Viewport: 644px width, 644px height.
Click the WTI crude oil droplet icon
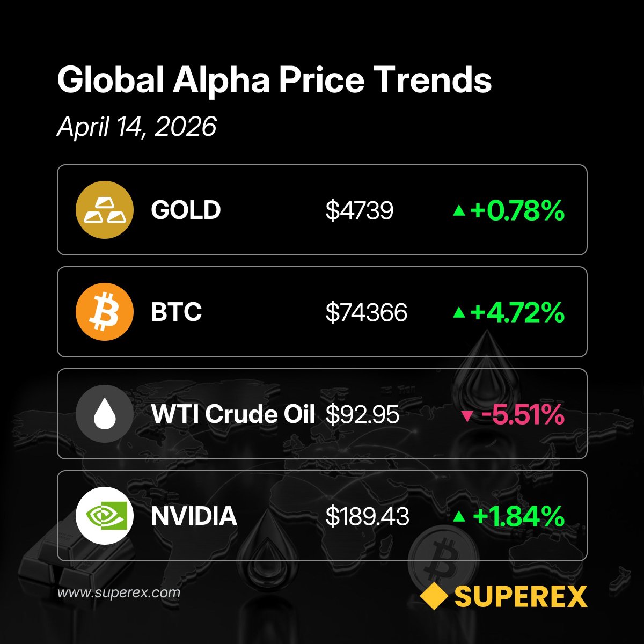pyautogui.click(x=104, y=414)
